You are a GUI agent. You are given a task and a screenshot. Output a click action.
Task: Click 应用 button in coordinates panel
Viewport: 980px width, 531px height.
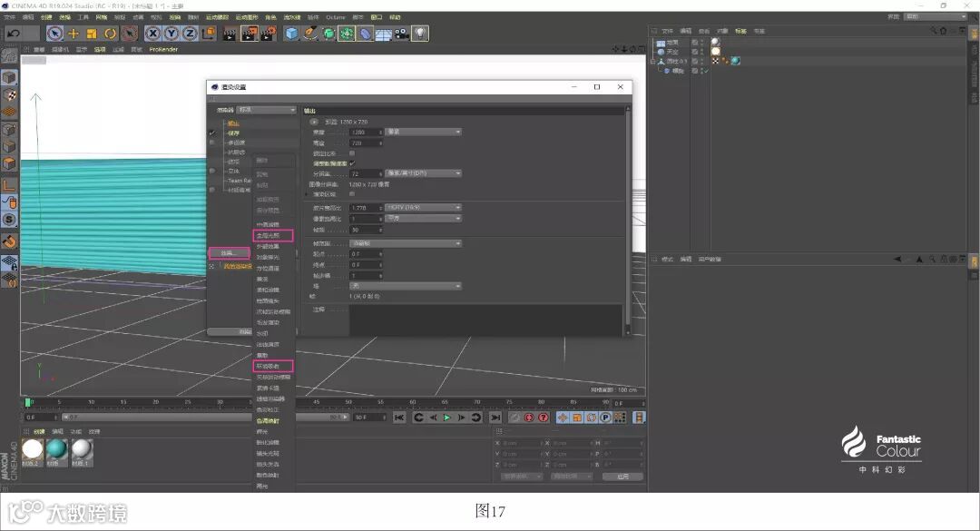pos(622,477)
